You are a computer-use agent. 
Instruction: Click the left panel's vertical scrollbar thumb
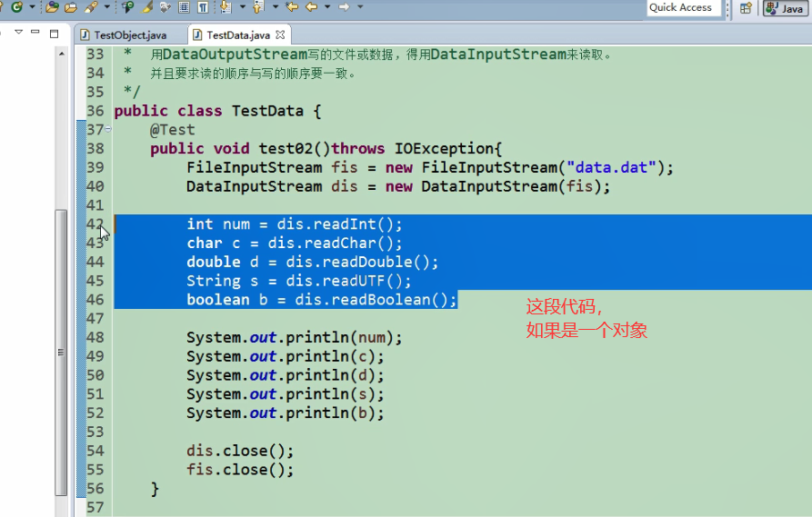[61, 353]
